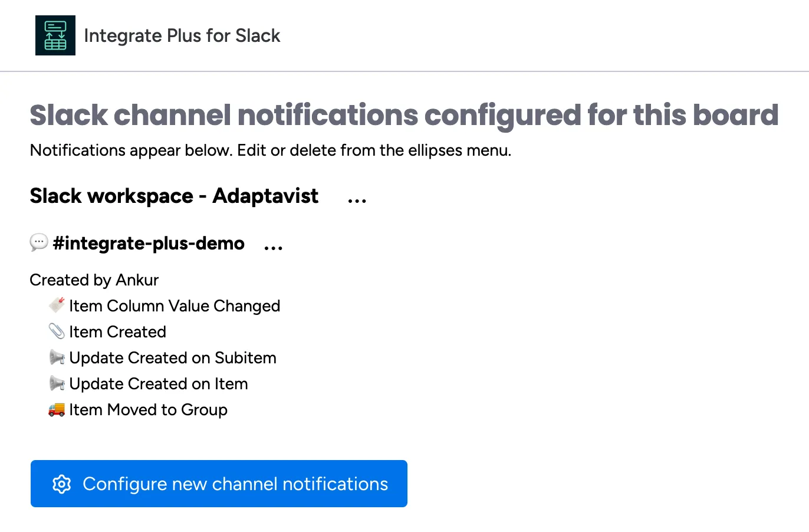
Task: Open ellipsis menu next to #integrate-plus-demo
Action: pyautogui.click(x=273, y=248)
